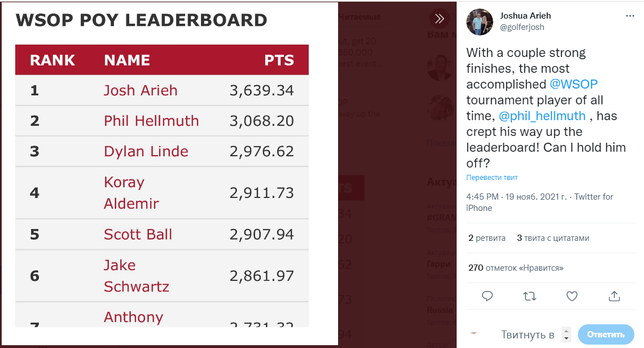Open the @WSOP mention link
Image resolution: width=644 pixels, height=348 pixels.
573,83
